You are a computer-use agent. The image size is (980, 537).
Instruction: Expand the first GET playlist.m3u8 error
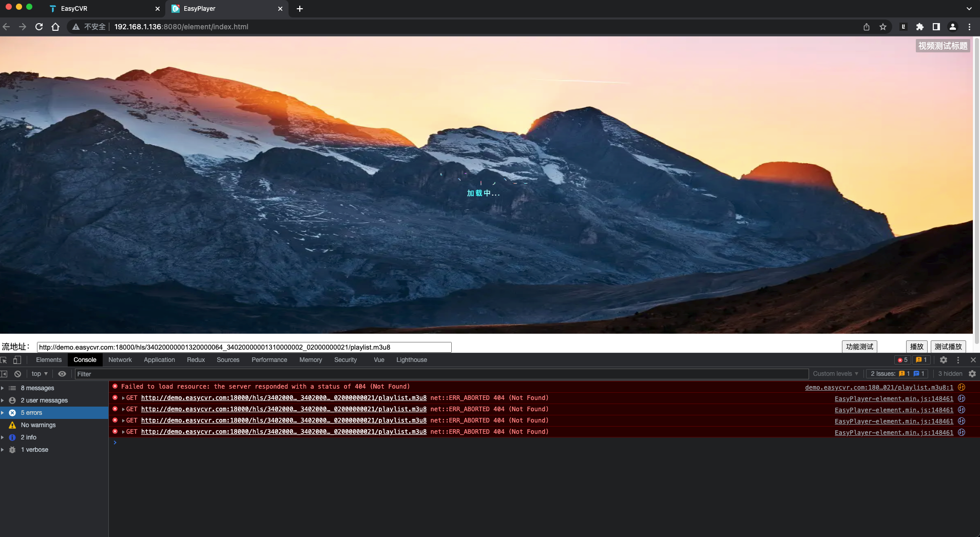124,398
